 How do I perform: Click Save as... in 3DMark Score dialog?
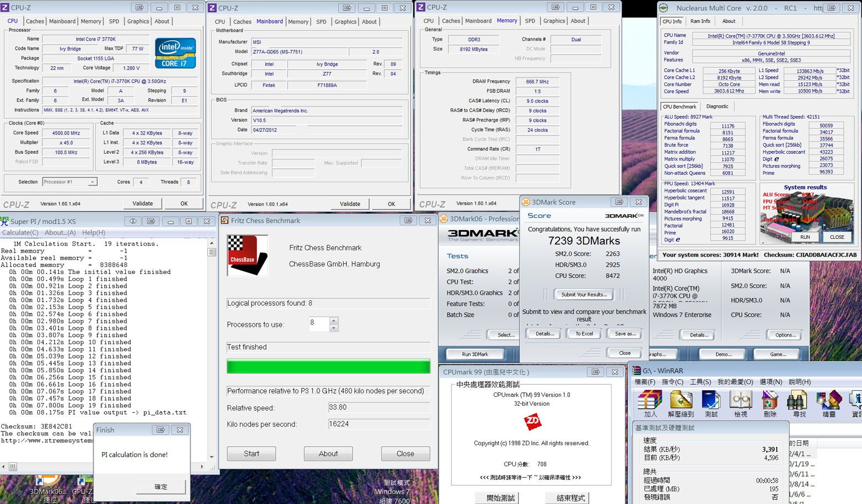625,334
